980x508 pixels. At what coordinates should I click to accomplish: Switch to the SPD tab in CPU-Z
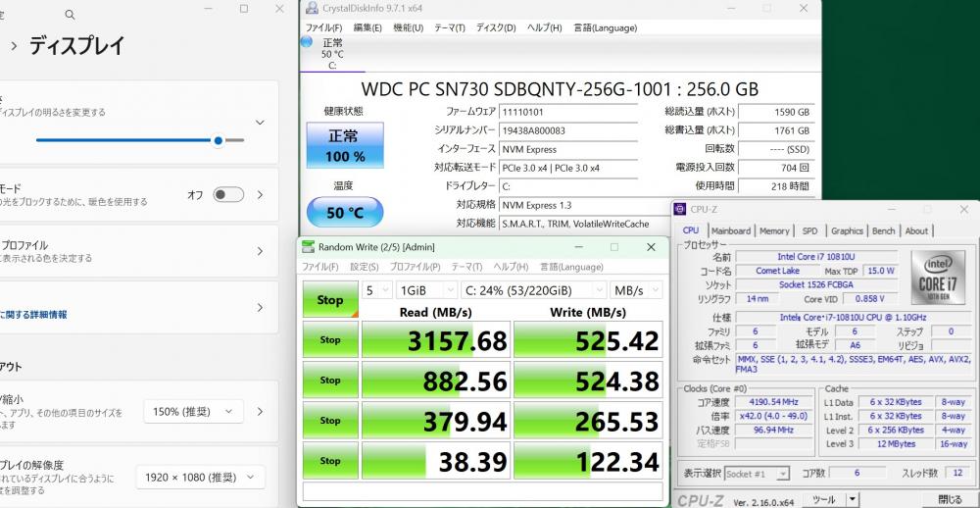coord(810,230)
